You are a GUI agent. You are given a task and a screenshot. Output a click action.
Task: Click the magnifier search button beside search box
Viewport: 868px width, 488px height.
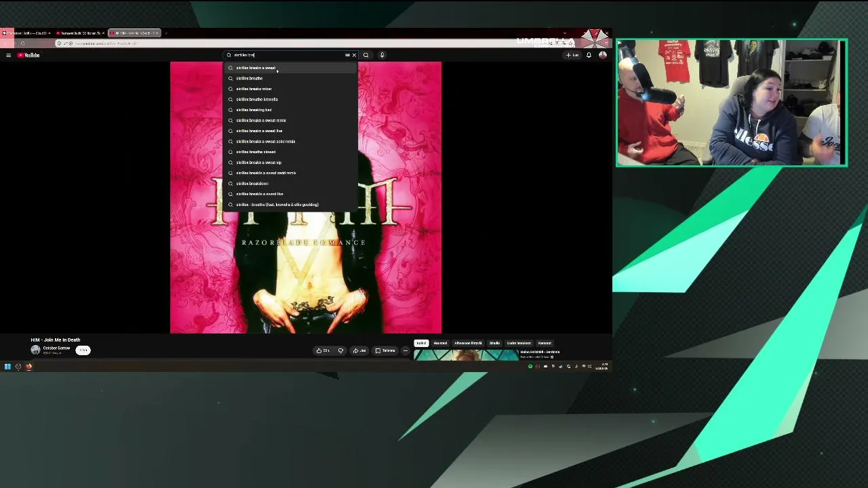(366, 55)
